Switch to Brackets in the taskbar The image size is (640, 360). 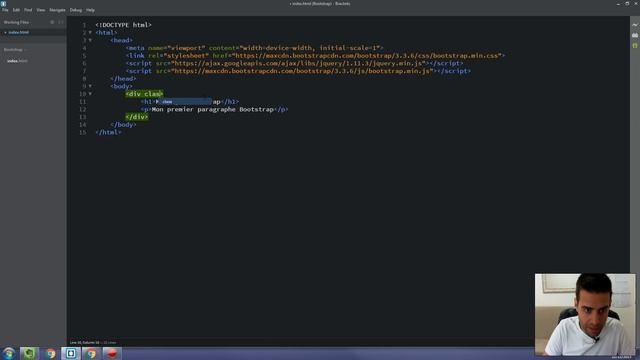point(71,353)
